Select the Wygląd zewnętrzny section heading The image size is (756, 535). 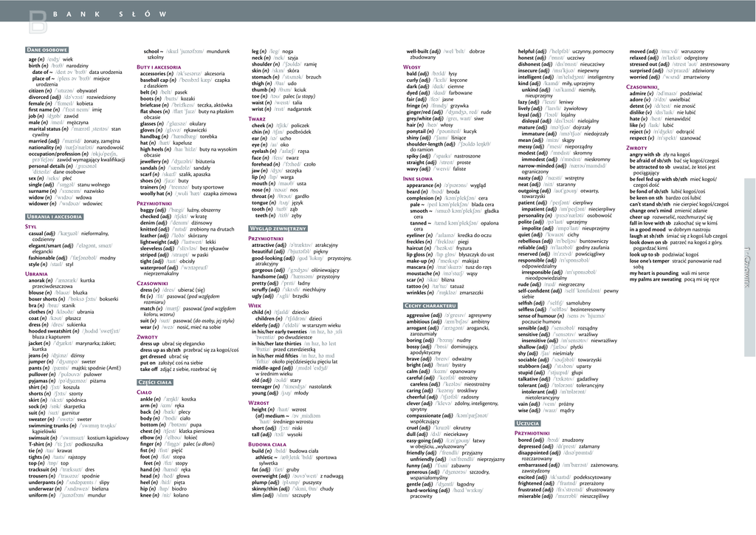278,228
